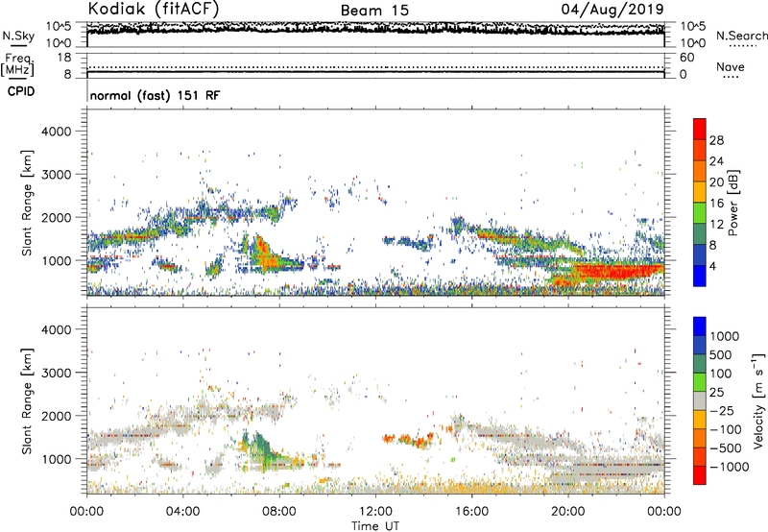
Task: Click '4000' tick in power panel
Action: [x=56, y=132]
